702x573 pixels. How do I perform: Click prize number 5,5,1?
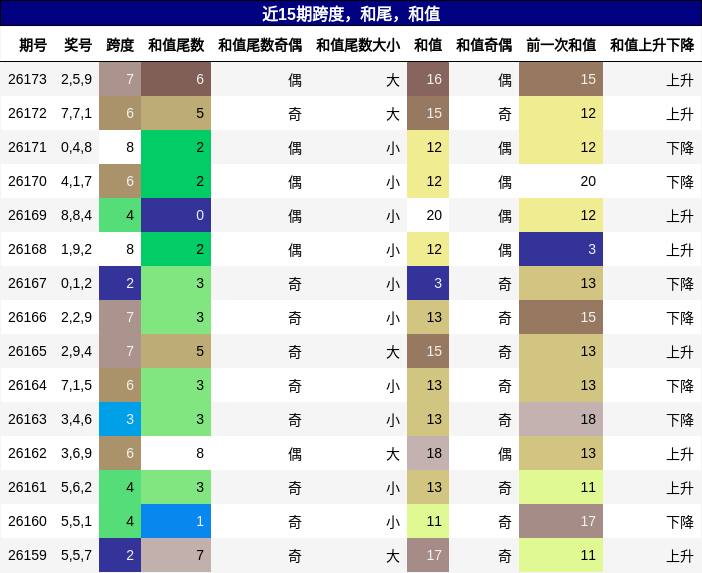click(x=77, y=522)
